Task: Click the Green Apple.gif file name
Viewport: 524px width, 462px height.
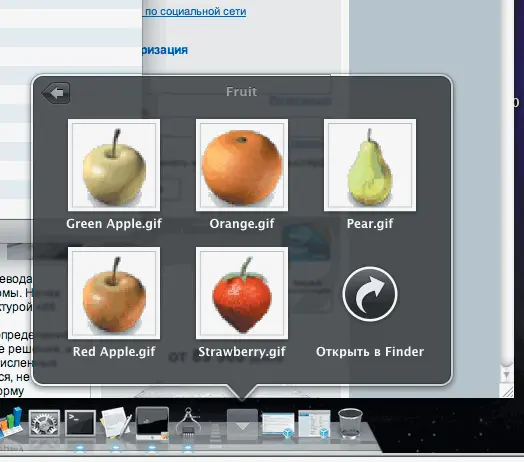Action: point(114,224)
